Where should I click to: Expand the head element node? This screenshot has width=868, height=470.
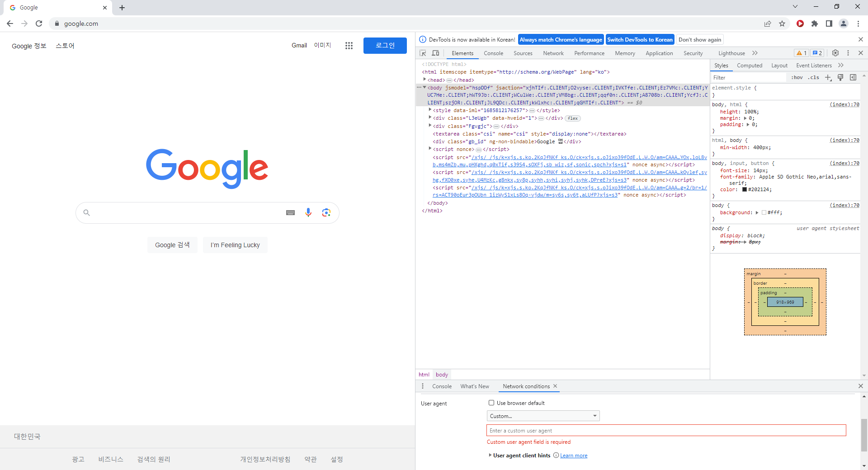pyautogui.click(x=425, y=80)
